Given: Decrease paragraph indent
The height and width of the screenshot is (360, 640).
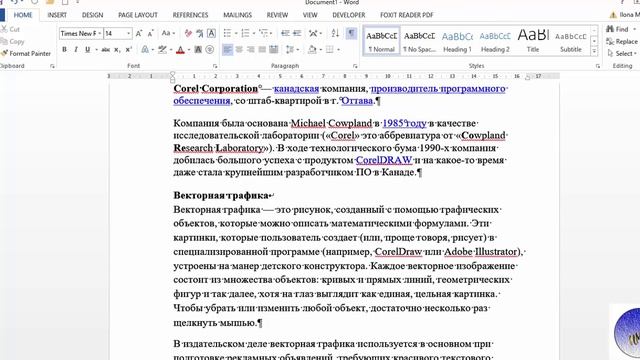Looking at the screenshot, I should coord(285,33).
